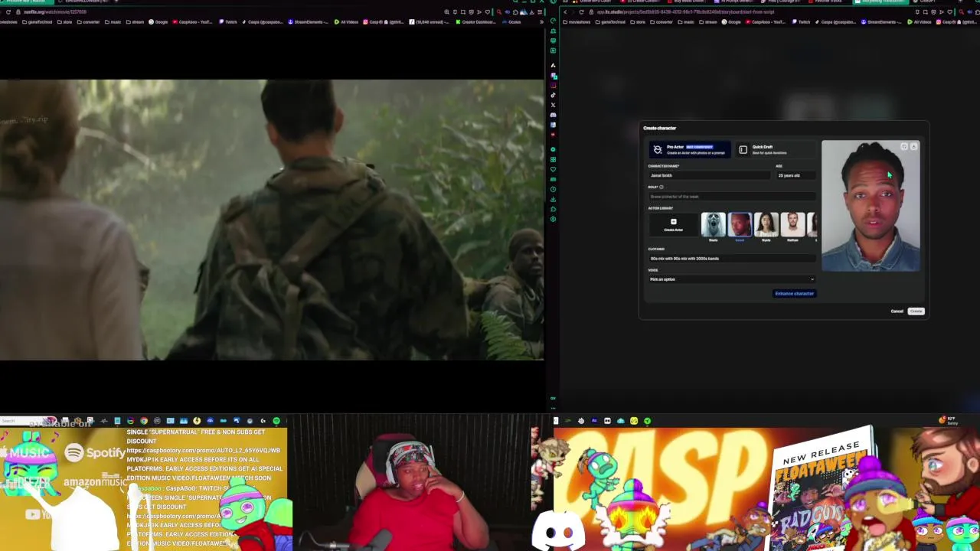
Task: Click the Enhance character button
Action: pos(794,293)
